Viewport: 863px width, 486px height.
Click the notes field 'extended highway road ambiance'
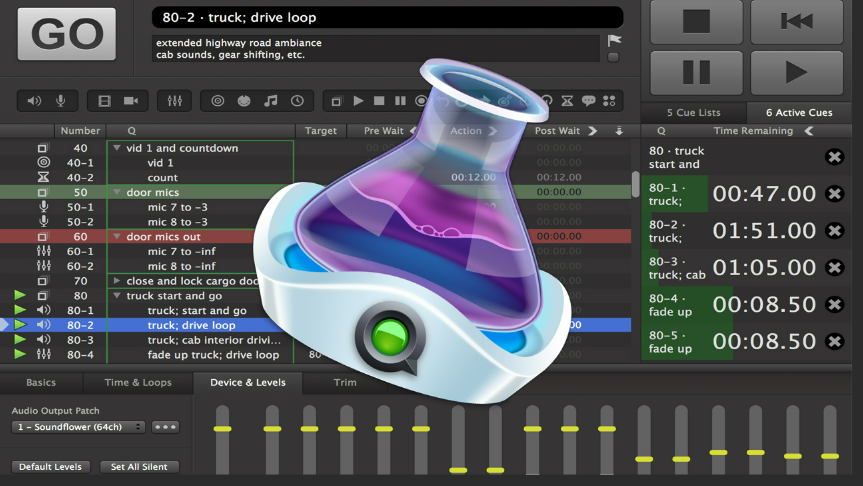click(375, 49)
